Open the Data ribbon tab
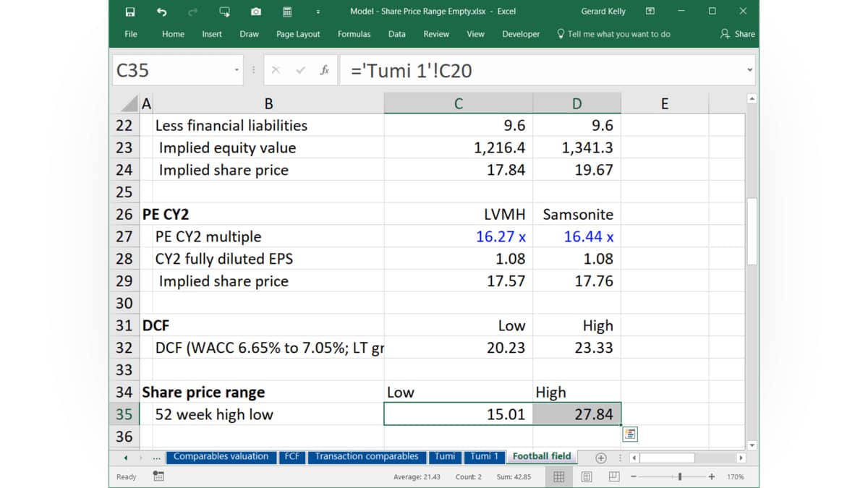 (396, 34)
